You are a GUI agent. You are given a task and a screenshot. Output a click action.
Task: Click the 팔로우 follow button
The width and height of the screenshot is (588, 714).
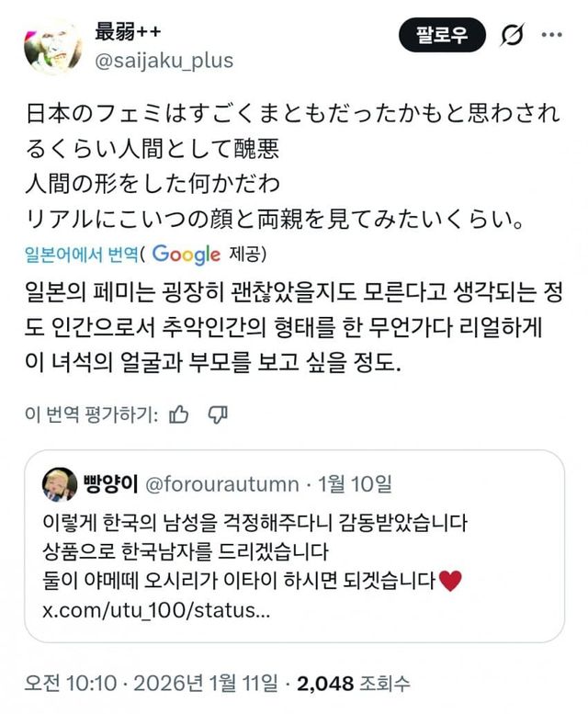tap(441, 35)
